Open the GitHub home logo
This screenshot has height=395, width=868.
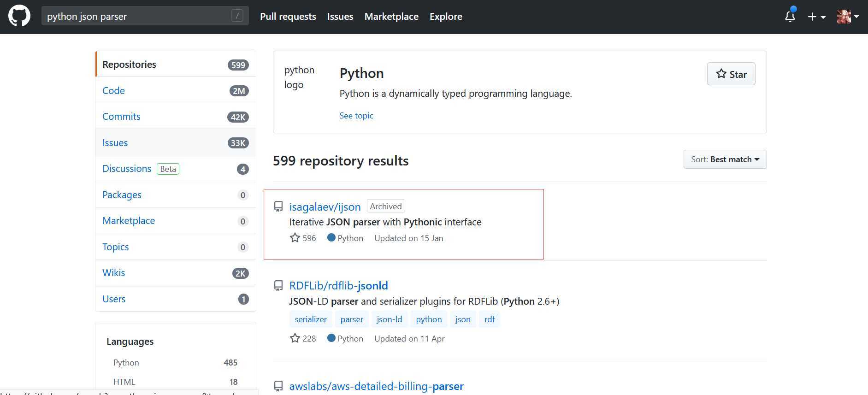[19, 17]
